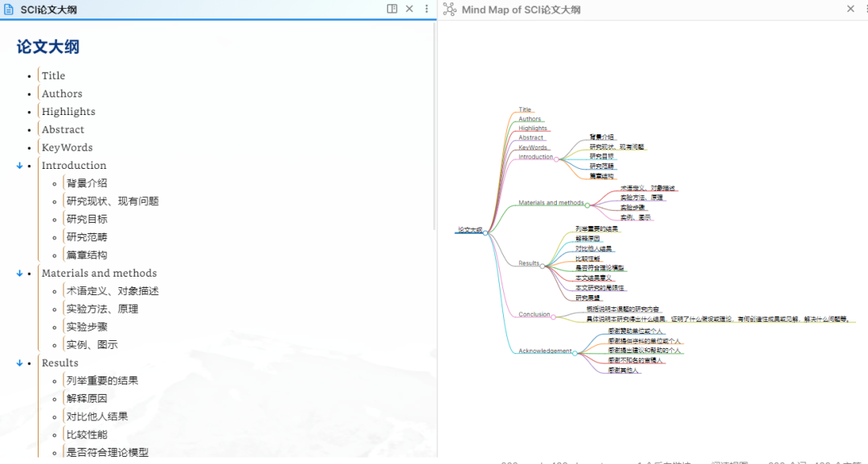
Task: Click 背景介绍 node in the mind map
Action: click(602, 137)
